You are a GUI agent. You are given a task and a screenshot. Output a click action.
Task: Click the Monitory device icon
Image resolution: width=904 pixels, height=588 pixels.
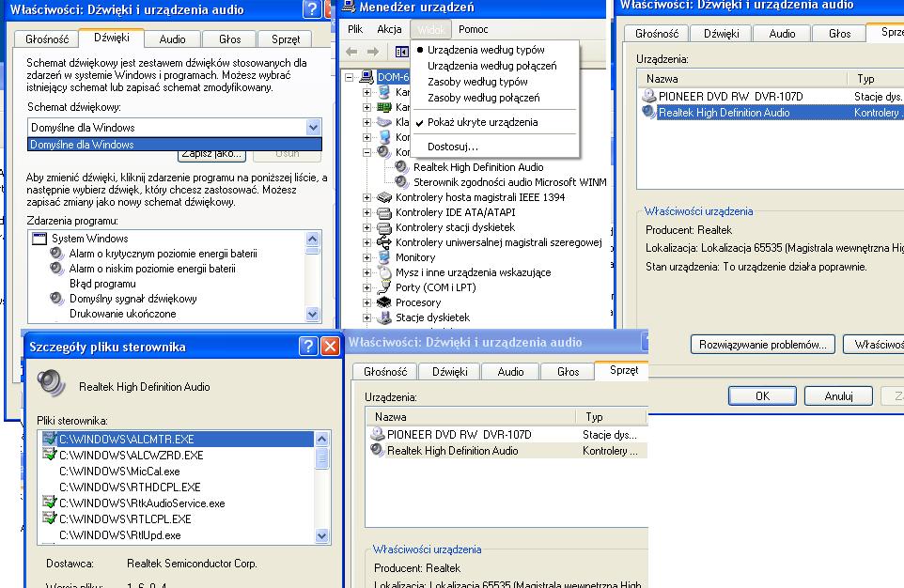(x=384, y=257)
